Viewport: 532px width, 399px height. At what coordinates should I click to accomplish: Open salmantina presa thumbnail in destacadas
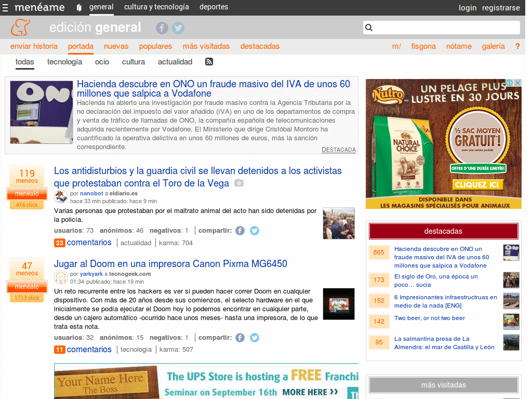[511, 342]
